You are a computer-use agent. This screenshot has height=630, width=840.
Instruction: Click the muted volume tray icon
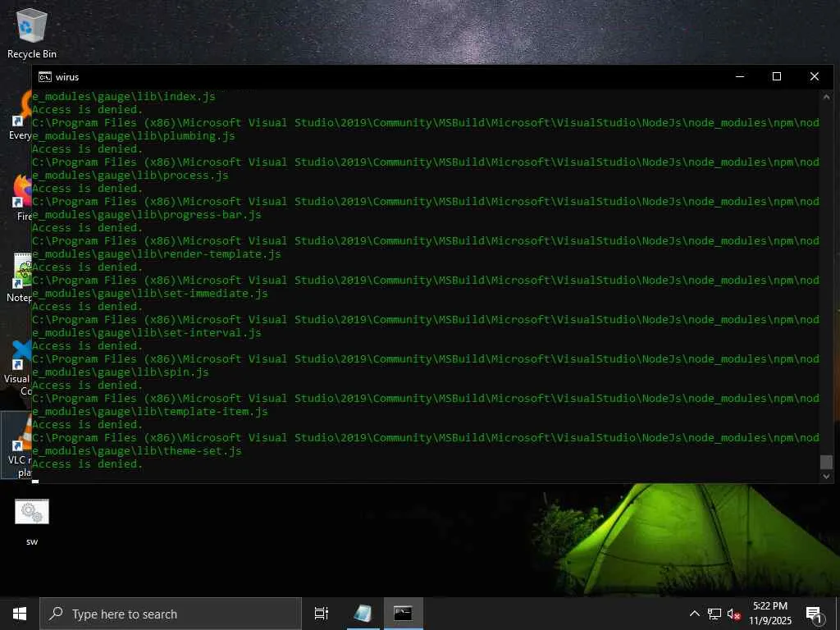[734, 614]
